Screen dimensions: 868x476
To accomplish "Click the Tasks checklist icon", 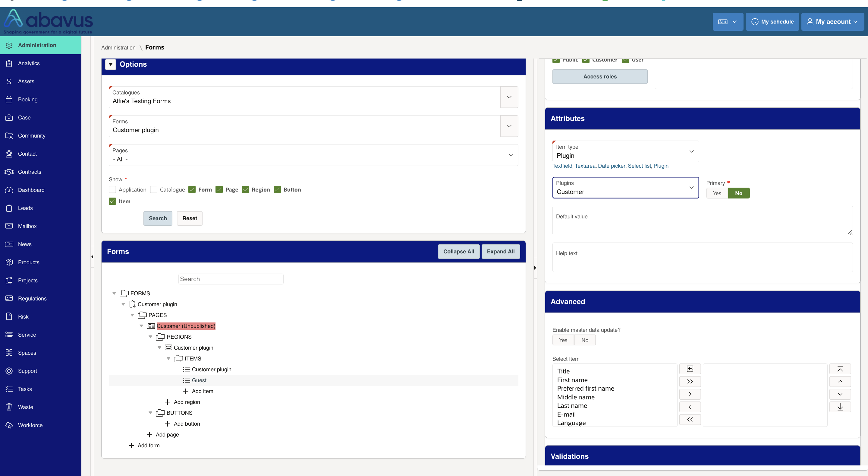I will coord(9,389).
